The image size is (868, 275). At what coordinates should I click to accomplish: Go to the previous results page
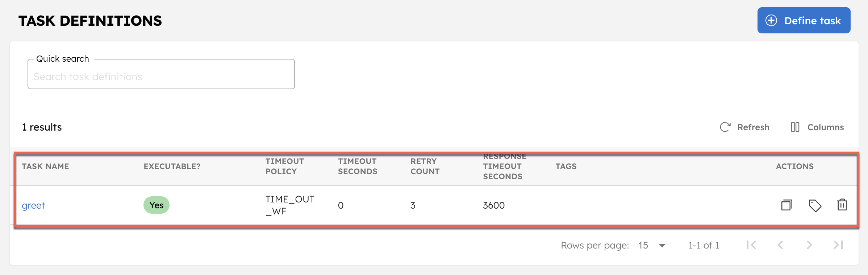tap(780, 245)
